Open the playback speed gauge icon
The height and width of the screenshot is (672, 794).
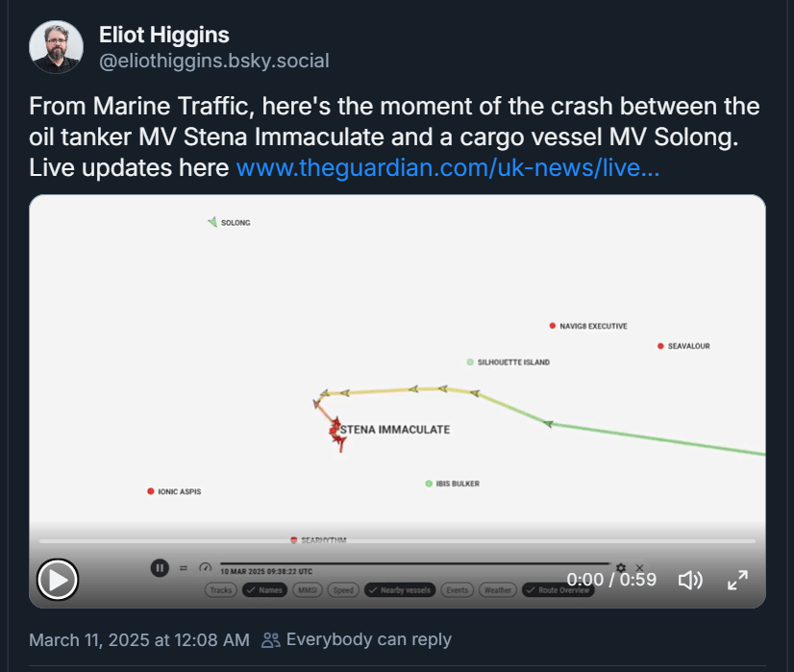coord(204,568)
